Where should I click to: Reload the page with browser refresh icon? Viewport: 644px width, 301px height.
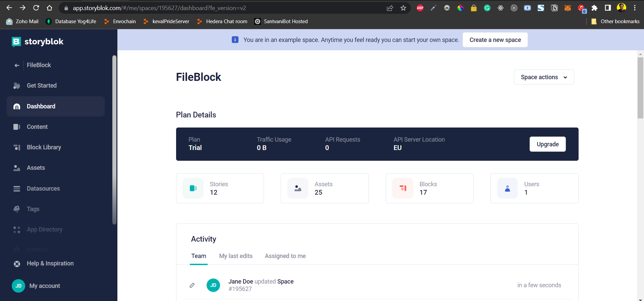pos(36,8)
